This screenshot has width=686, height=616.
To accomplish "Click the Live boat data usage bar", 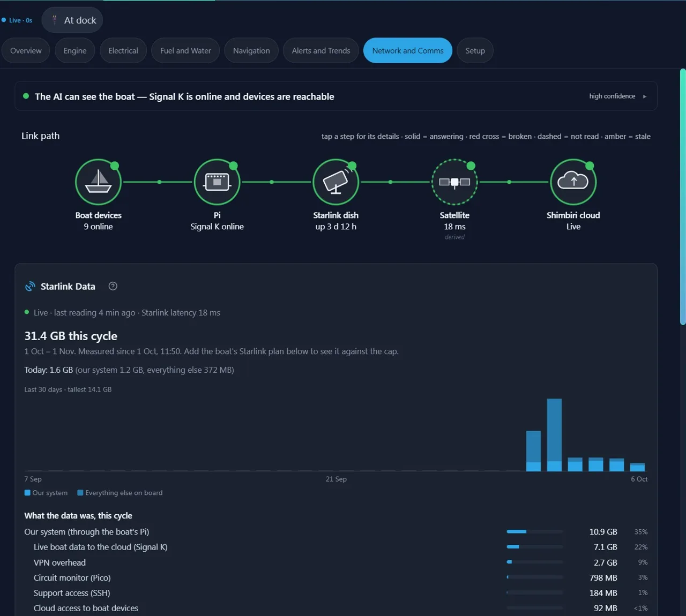I will pos(535,547).
